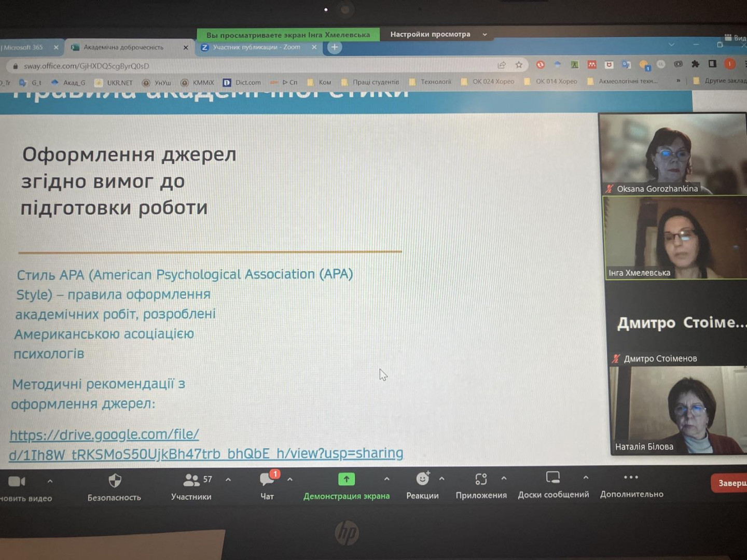Expand video options arrow beside camera
The image size is (747, 560).
tap(50, 481)
